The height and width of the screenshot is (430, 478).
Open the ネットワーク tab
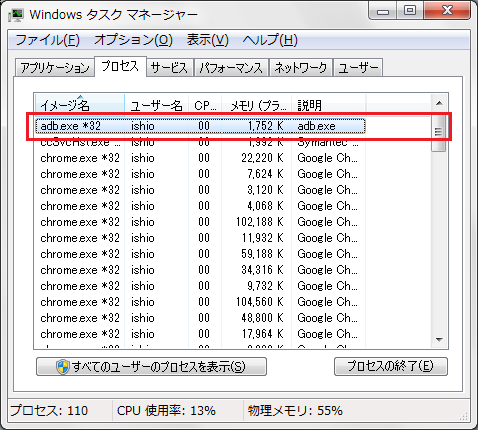pos(301,68)
